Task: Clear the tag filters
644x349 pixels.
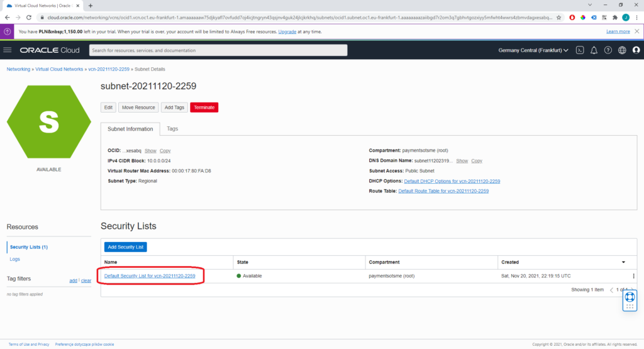Action: [86, 280]
